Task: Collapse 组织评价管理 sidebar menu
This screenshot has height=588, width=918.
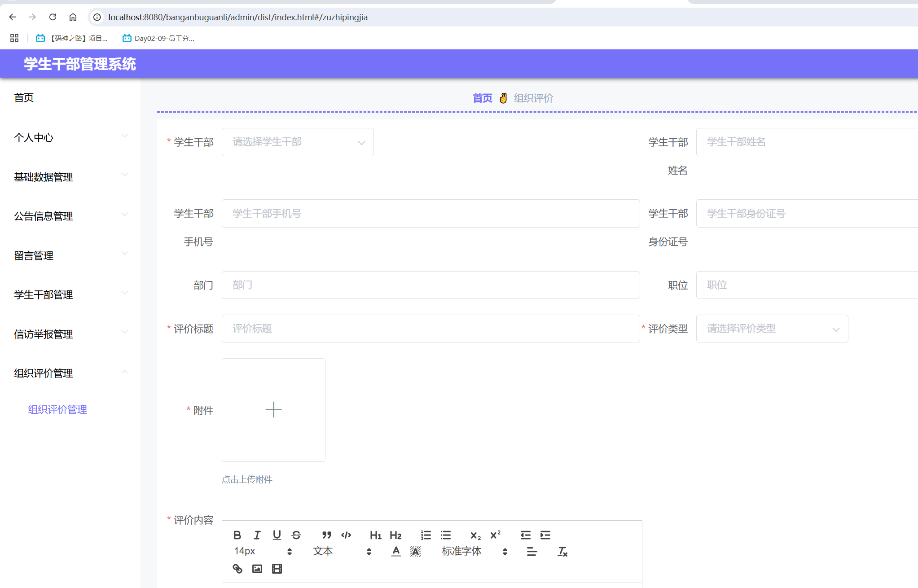Action: [70, 373]
